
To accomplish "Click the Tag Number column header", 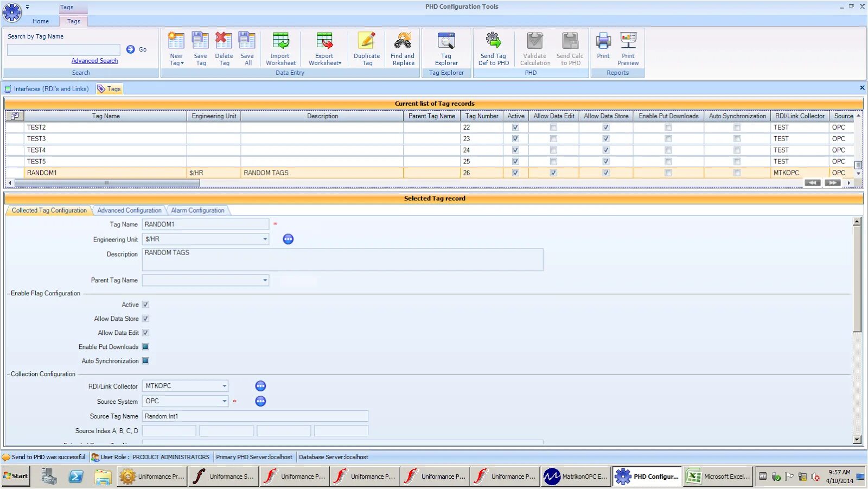I will [x=482, y=116].
